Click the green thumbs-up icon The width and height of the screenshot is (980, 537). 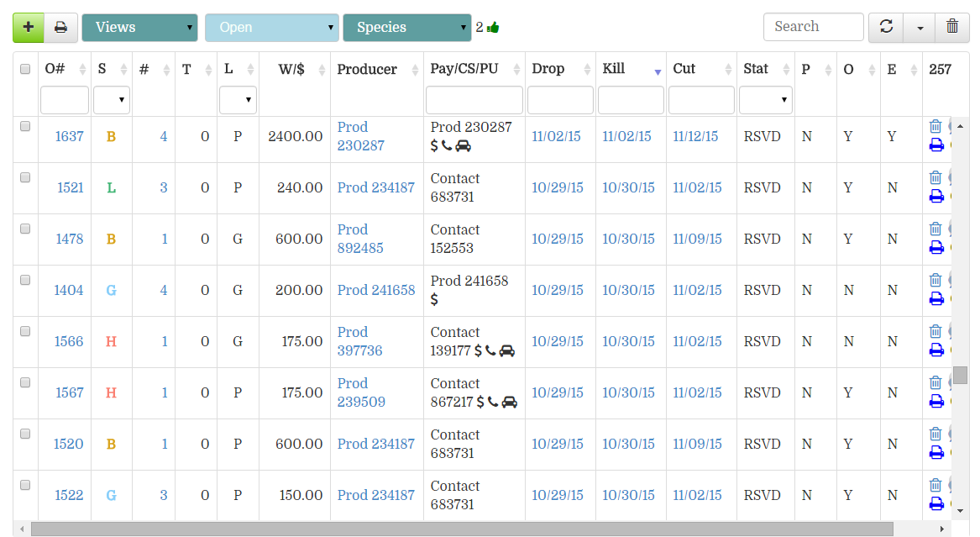pyautogui.click(x=493, y=28)
